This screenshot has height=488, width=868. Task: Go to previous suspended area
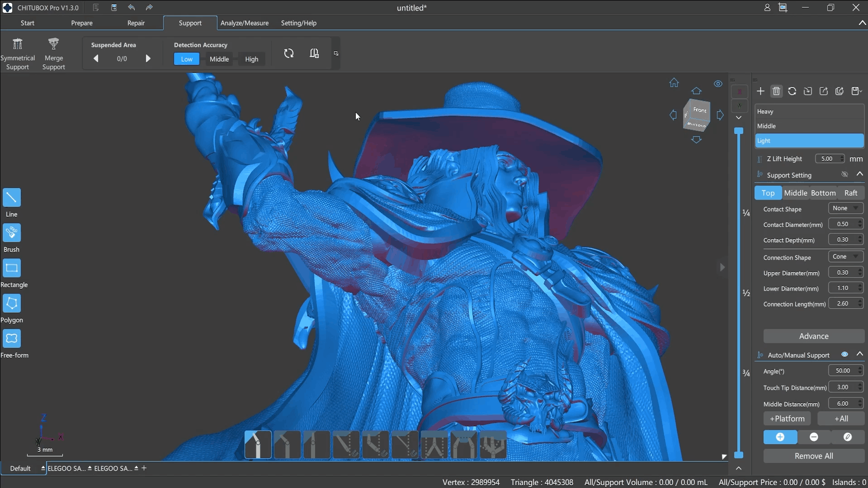click(x=96, y=59)
